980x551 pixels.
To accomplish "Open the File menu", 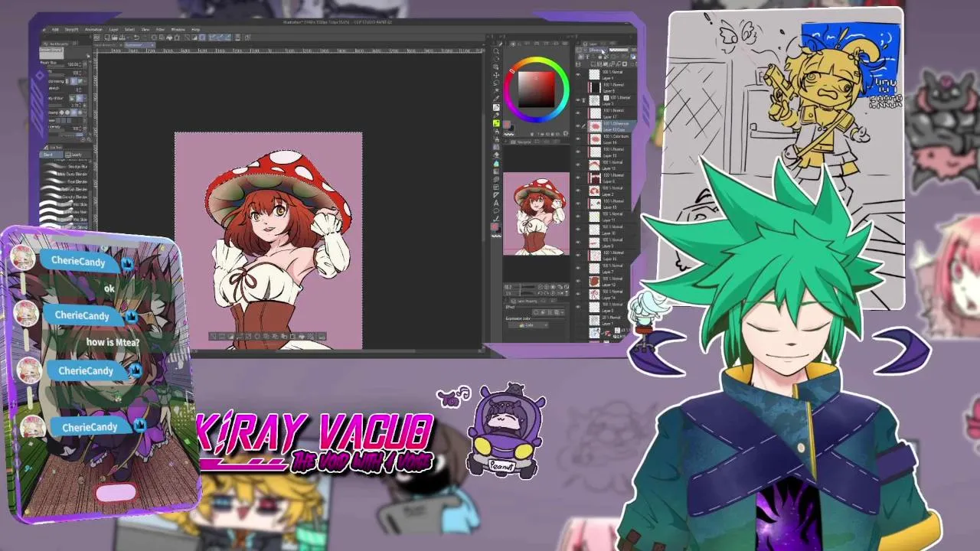I will [x=44, y=30].
